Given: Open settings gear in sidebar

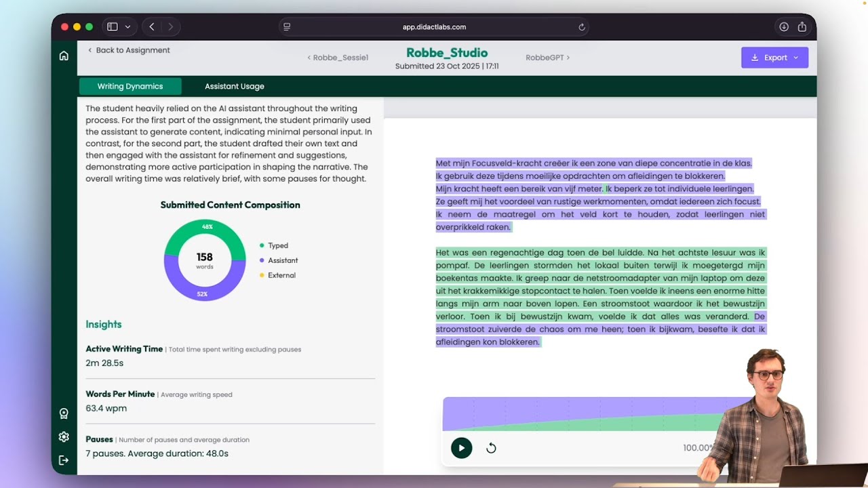Looking at the screenshot, I should click(x=64, y=437).
